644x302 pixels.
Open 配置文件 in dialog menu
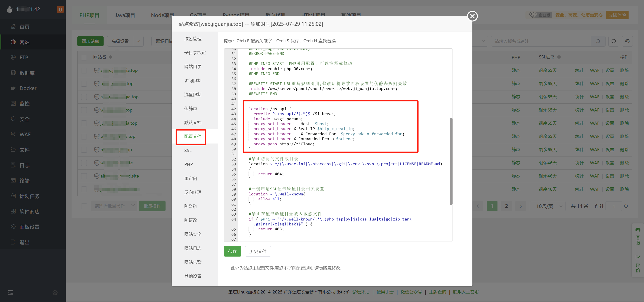(193, 136)
